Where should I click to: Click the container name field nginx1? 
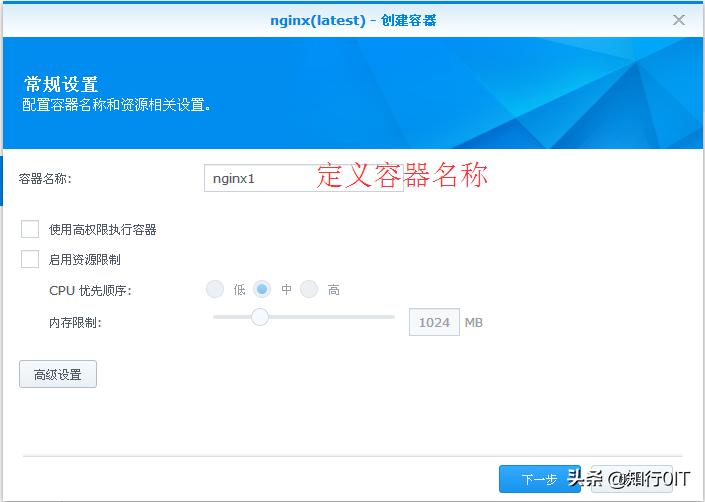point(303,178)
